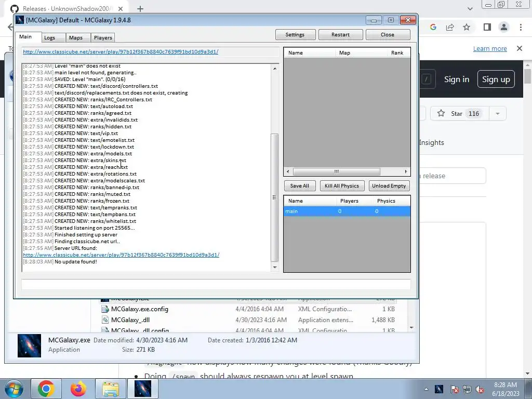Bookmark this page with the star icon
This screenshot has width=532, height=399.
467,27
